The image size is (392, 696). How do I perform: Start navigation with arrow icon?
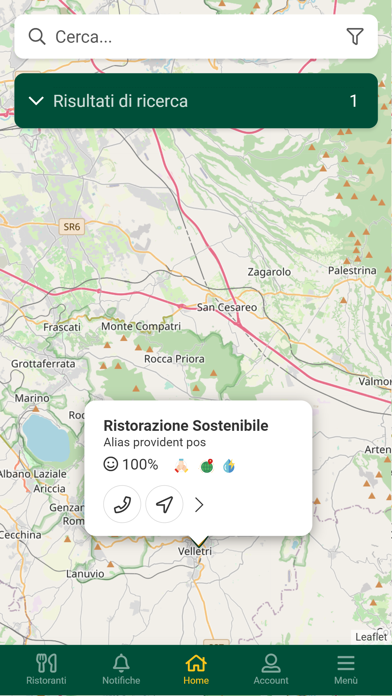(x=164, y=504)
